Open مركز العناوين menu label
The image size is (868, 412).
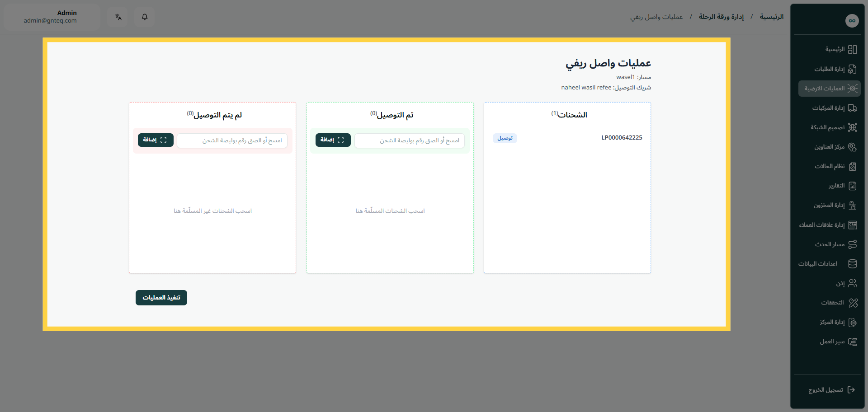coord(830,147)
